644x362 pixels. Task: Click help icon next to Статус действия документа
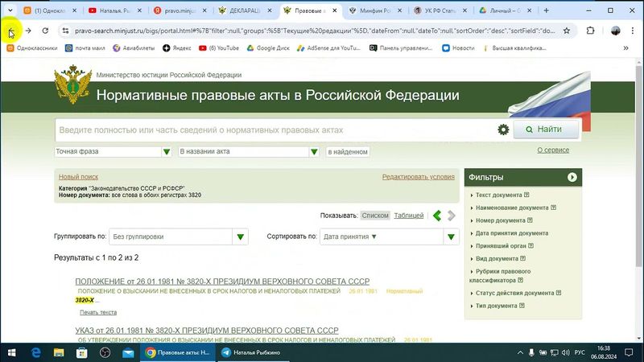pyautogui.click(x=559, y=293)
